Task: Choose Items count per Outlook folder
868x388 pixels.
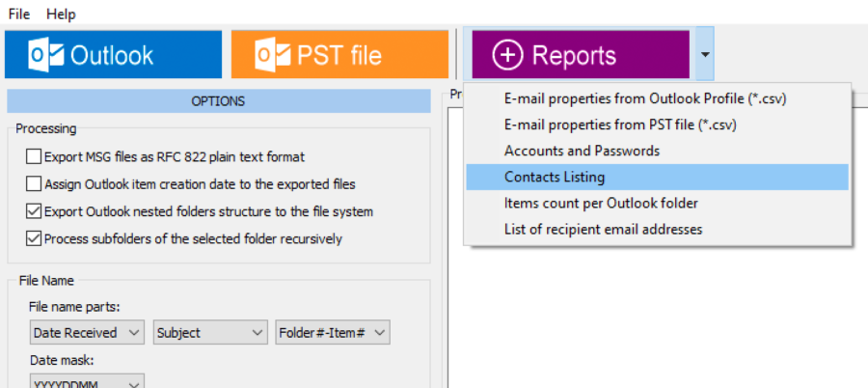Action: [x=601, y=204]
